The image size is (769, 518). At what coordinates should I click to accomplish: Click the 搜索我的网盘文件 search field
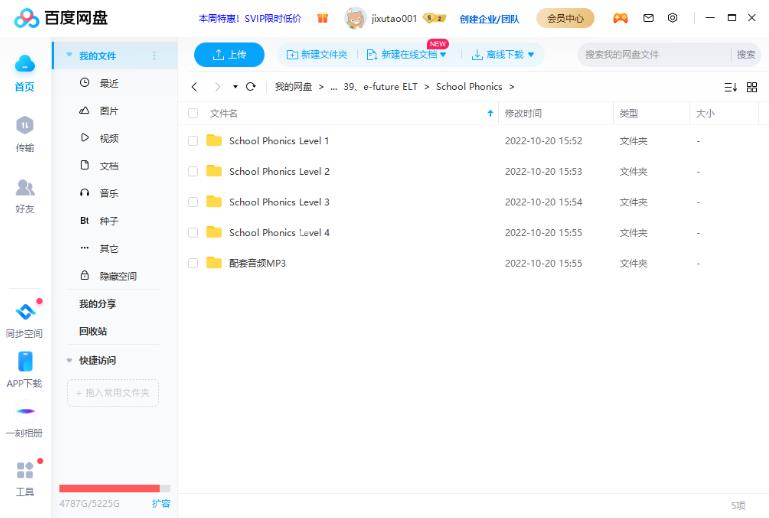click(x=655, y=54)
